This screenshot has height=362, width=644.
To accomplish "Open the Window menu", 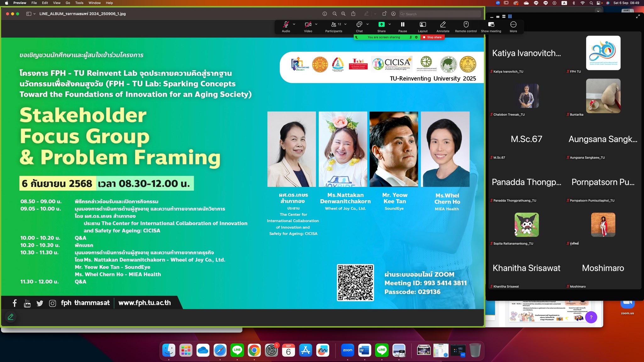I will click(94, 3).
